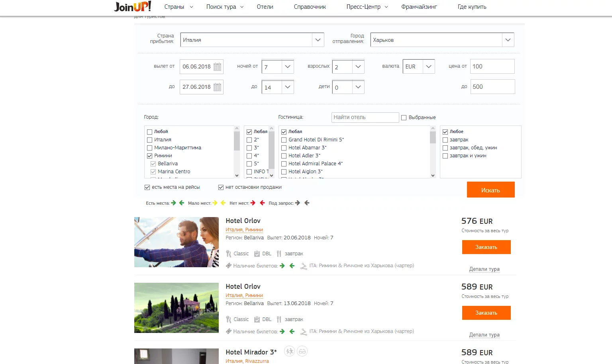The image size is (612, 364).
Task: Uncheck the 'Римини' city checkbox
Action: (150, 156)
